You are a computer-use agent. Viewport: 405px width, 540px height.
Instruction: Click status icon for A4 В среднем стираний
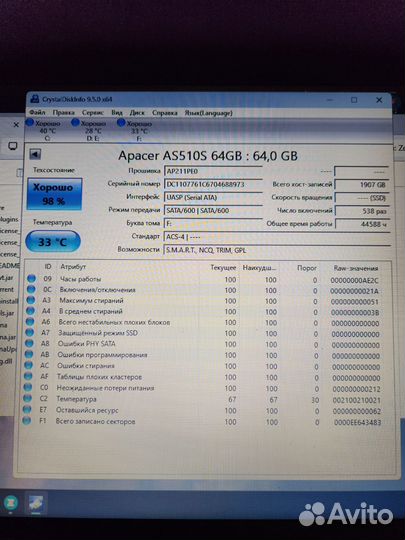30,311
